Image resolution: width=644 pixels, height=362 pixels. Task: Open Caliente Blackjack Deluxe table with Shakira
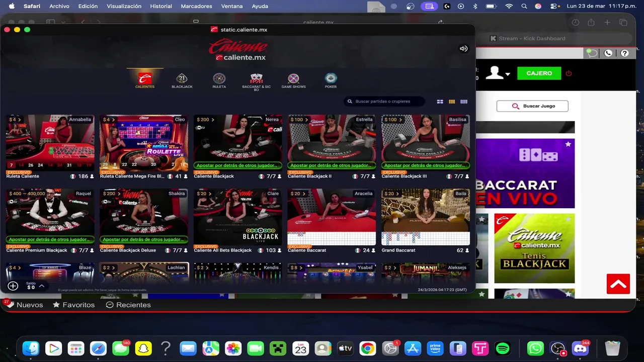coord(144,221)
